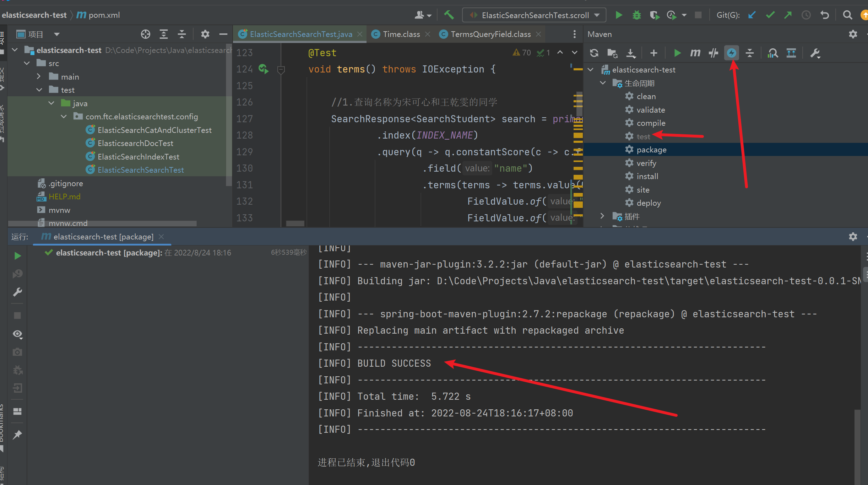Execute Maven goal m icon
Image resolution: width=868 pixels, height=485 pixels.
coord(695,53)
